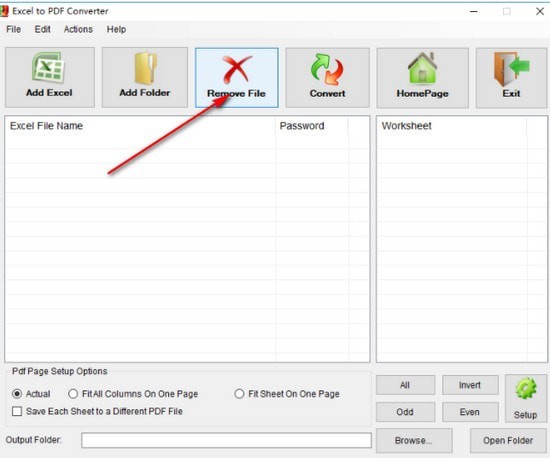Click the Password column header

click(312, 126)
